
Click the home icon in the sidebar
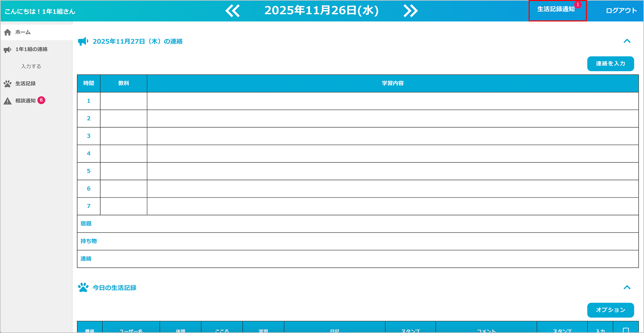click(x=8, y=32)
